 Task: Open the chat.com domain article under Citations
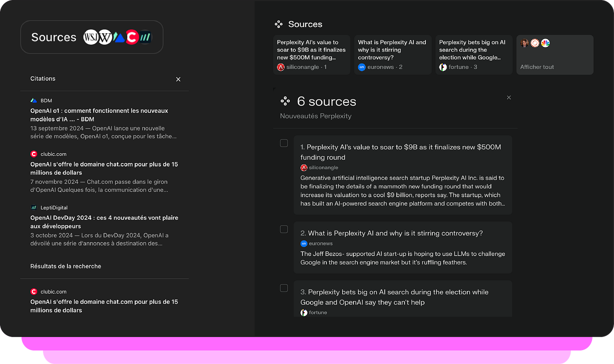click(104, 169)
